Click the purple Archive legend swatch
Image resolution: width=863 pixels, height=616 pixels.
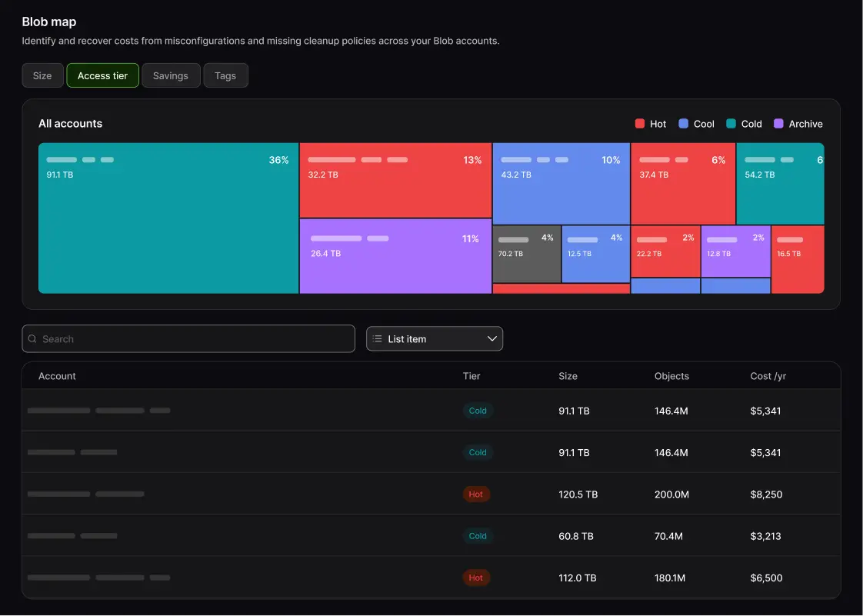[779, 124]
